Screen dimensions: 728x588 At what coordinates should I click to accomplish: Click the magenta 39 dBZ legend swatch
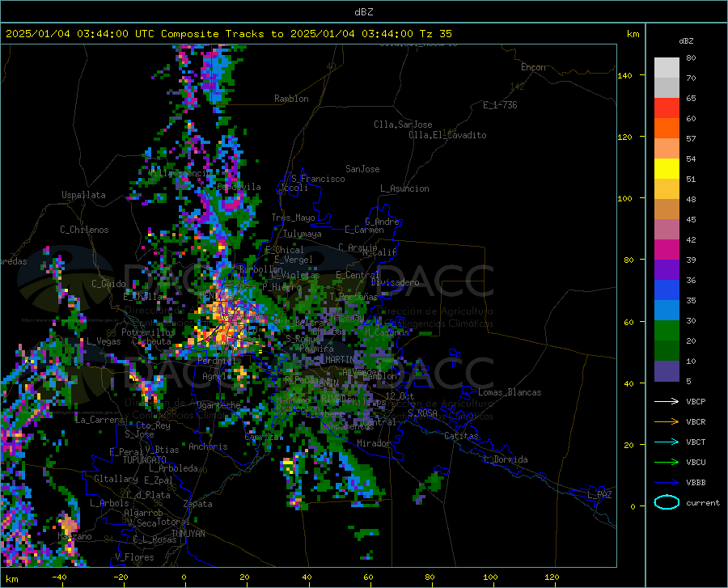(667, 250)
